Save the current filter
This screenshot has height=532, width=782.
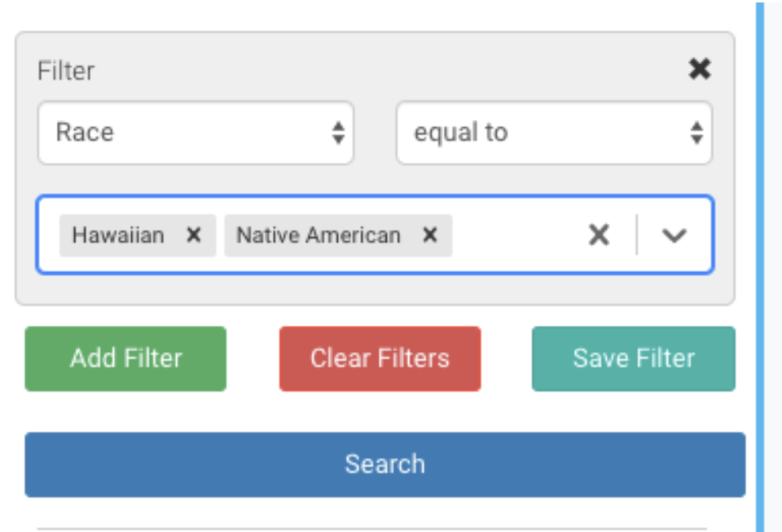pos(633,358)
